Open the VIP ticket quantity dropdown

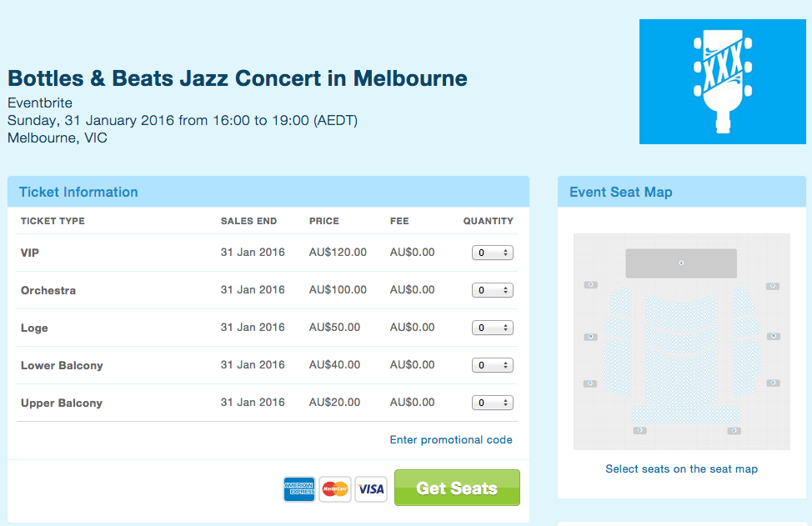click(493, 253)
